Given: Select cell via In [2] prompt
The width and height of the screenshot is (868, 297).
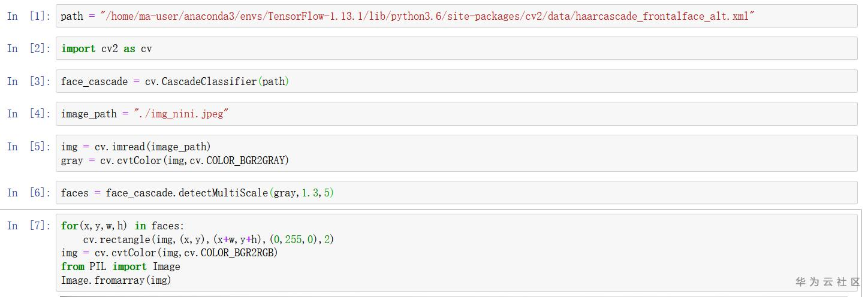Looking at the screenshot, I should [29, 49].
